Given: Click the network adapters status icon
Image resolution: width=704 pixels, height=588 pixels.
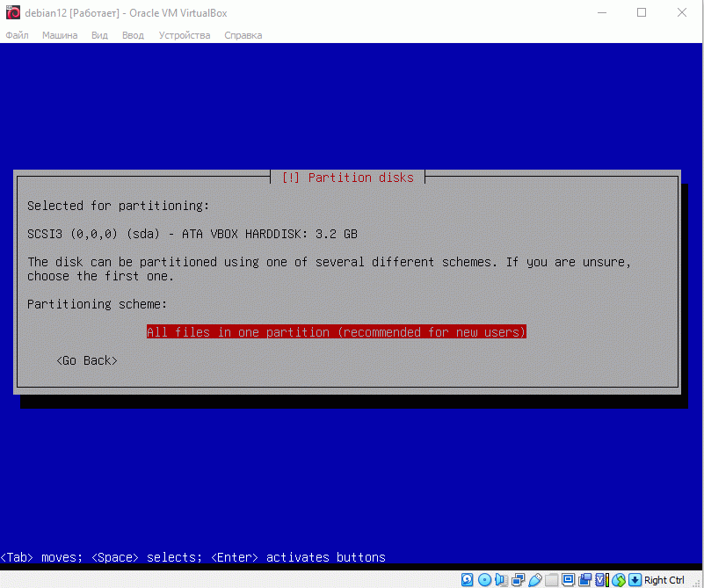Looking at the screenshot, I should pyautogui.click(x=519, y=580).
